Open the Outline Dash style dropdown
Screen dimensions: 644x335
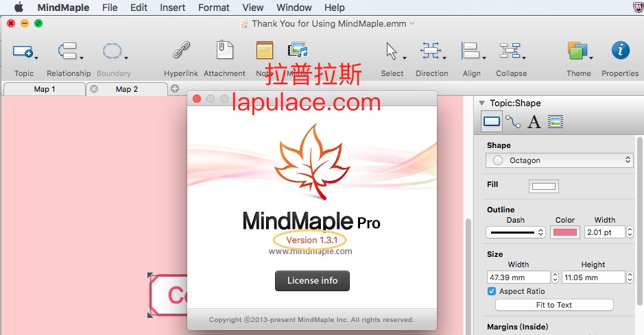coord(516,232)
